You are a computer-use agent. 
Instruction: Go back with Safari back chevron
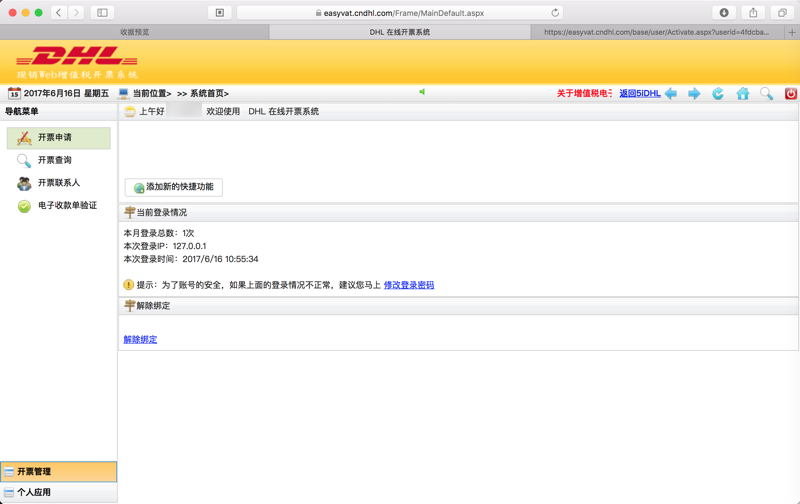59,13
